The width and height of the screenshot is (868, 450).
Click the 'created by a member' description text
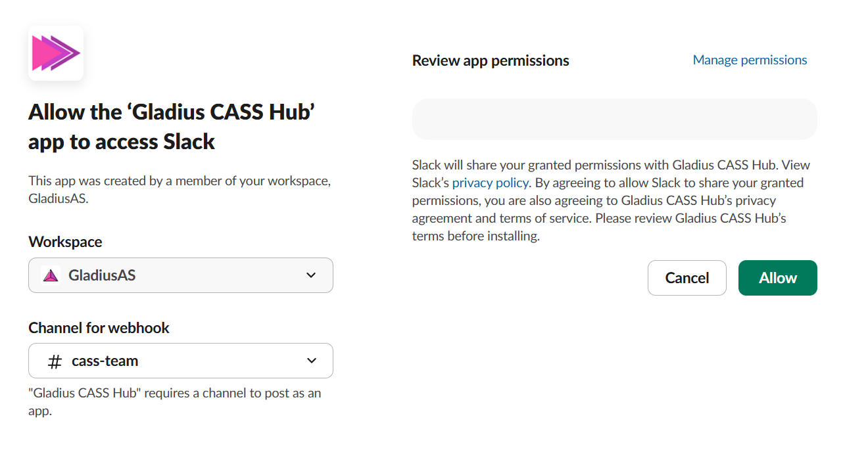180,189
